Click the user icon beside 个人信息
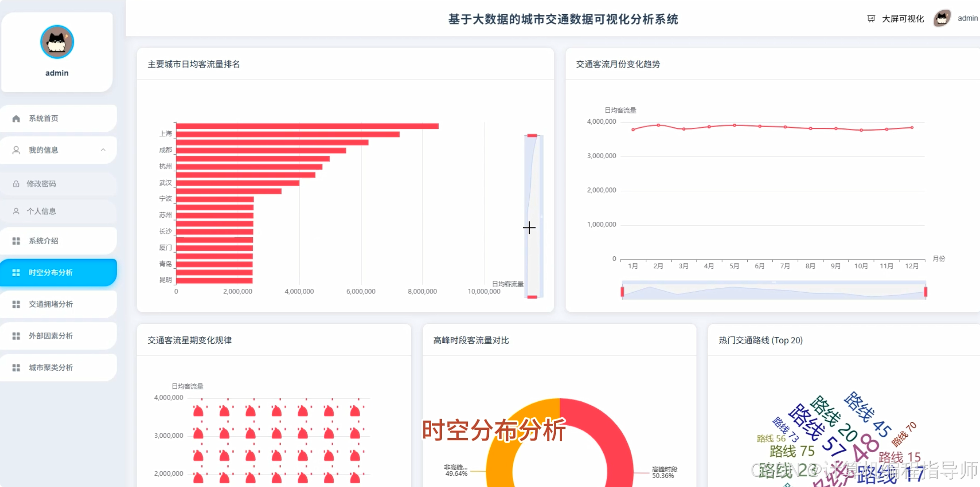The width and height of the screenshot is (980, 487). pos(16,211)
